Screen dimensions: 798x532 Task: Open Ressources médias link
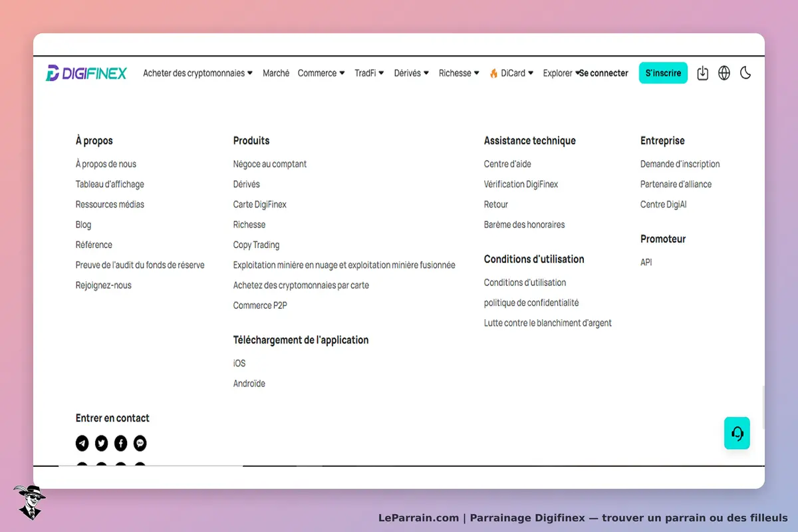(110, 205)
